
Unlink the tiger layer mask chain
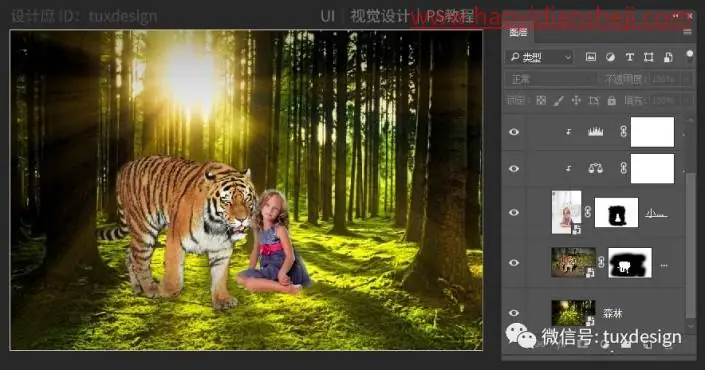[602, 263]
